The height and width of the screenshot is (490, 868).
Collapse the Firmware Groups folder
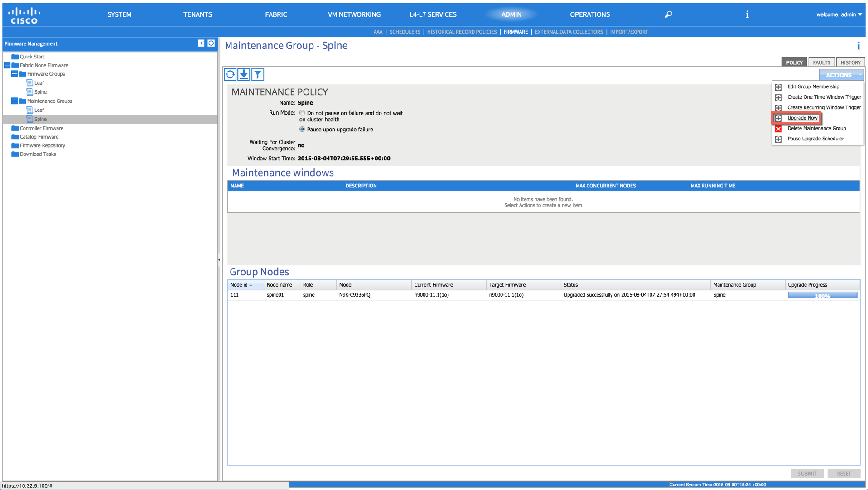tap(14, 74)
